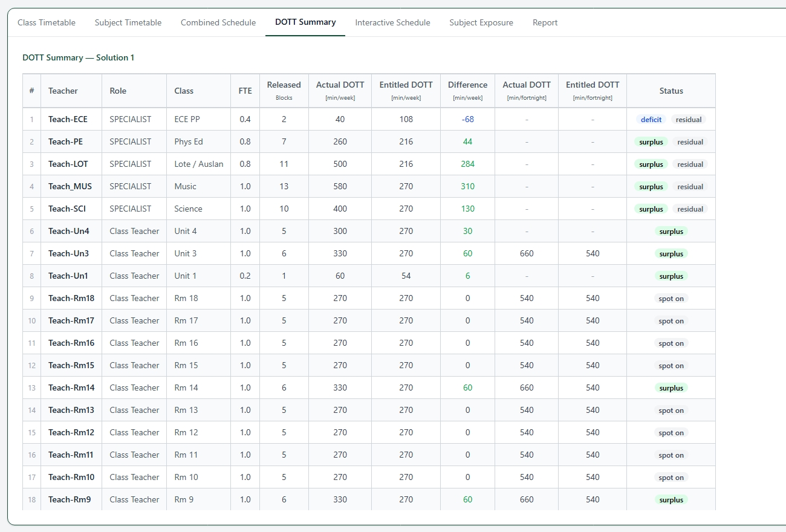Image resolution: width=786 pixels, height=532 pixels.
Task: Click the Teach-Un4 teacher name
Action: tap(68, 231)
